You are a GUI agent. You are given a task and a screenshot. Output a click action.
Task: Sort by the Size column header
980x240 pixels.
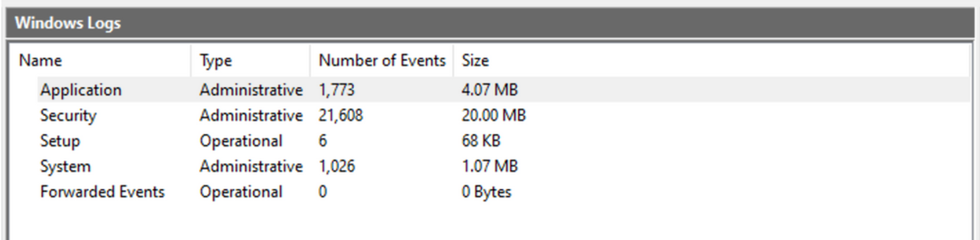click(475, 60)
